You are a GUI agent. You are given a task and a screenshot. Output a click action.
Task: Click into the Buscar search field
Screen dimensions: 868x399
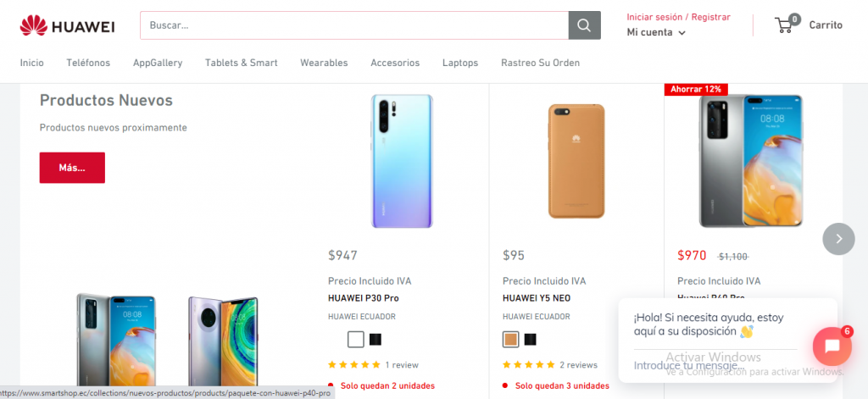(354, 25)
